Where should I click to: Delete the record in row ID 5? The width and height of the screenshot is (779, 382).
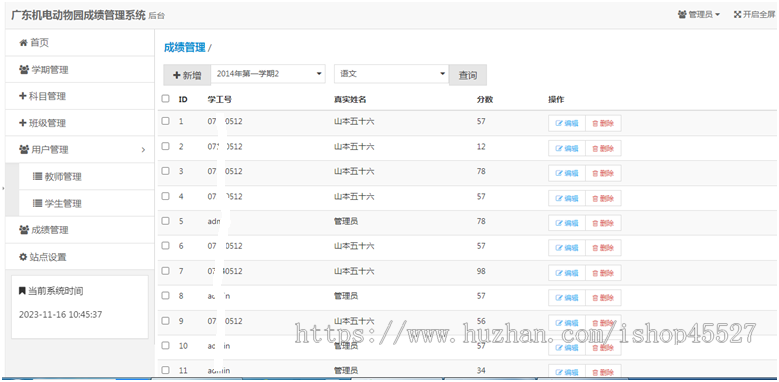(603, 223)
